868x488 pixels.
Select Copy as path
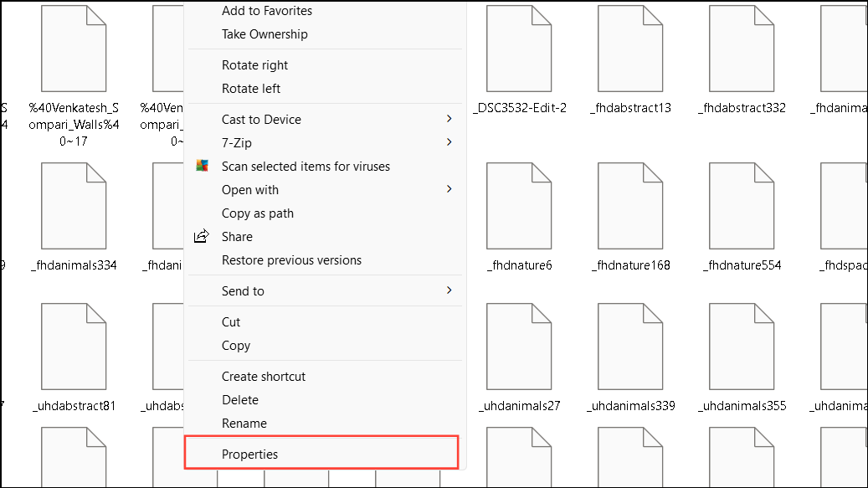click(x=257, y=213)
